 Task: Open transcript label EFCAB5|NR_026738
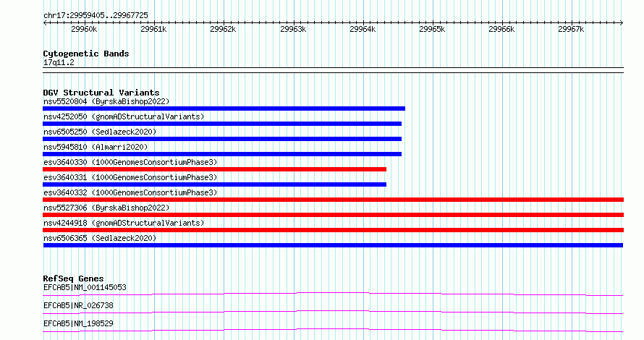pyautogui.click(x=78, y=305)
